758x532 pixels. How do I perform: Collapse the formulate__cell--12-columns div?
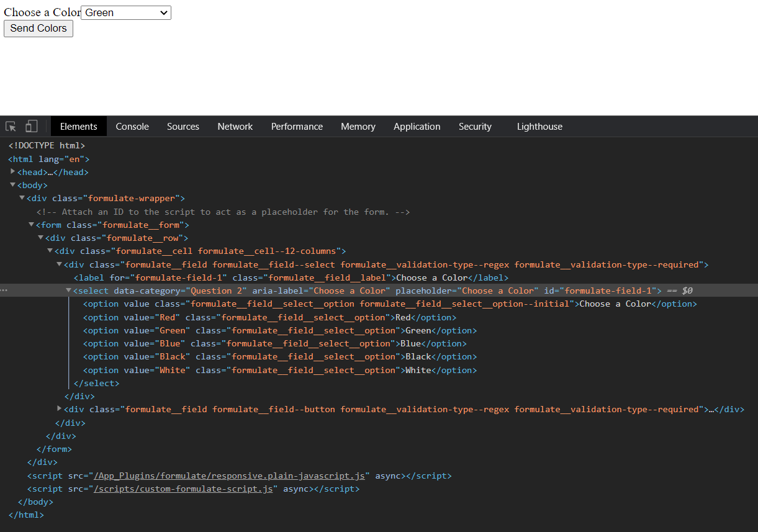coord(50,251)
